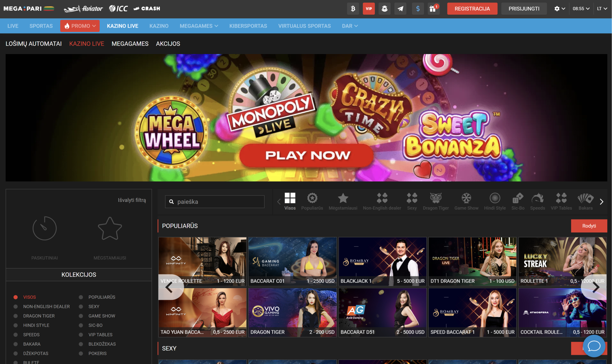Select Populiarūs collection radio
This screenshot has width=612, height=364.
point(81,297)
